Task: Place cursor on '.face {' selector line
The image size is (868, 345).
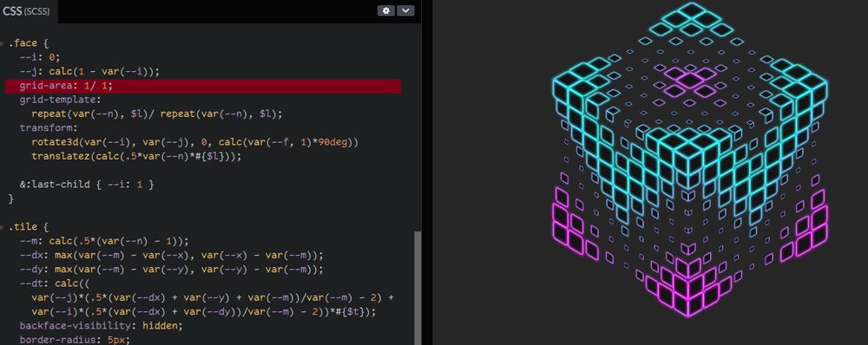Action: (29, 43)
